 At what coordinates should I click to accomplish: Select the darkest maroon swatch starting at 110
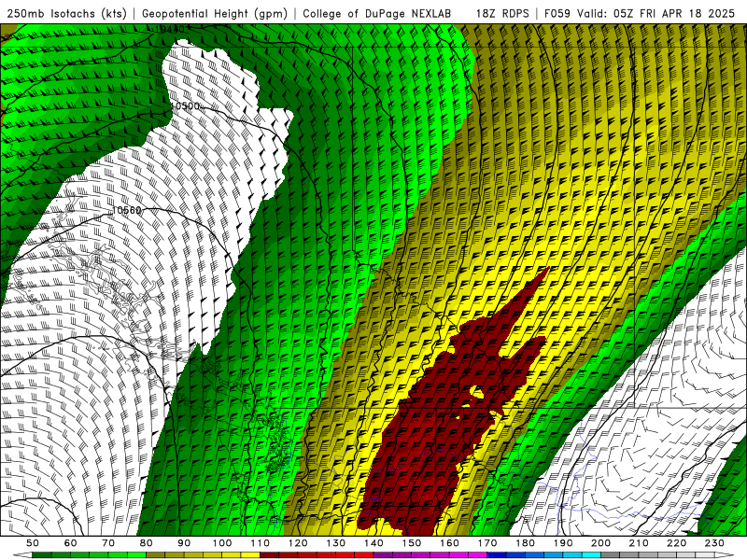coord(270,555)
